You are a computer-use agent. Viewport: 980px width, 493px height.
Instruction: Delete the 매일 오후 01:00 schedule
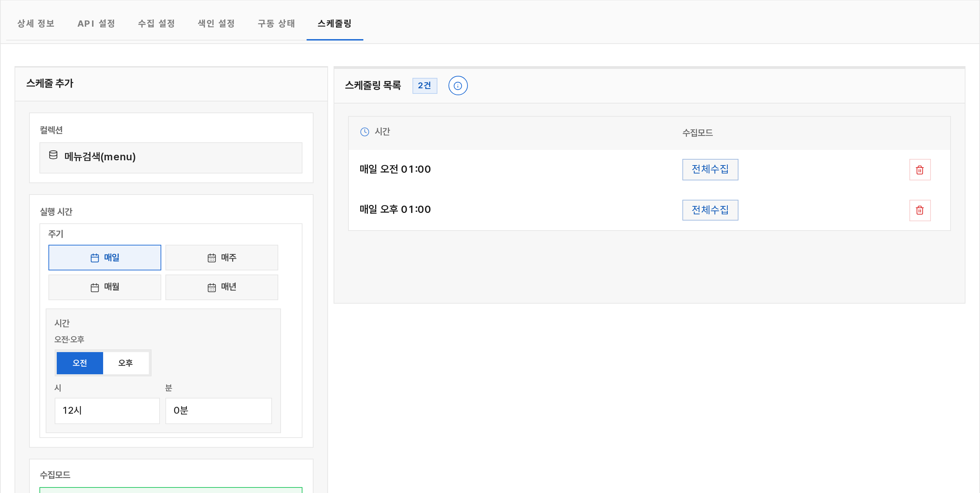click(x=920, y=210)
